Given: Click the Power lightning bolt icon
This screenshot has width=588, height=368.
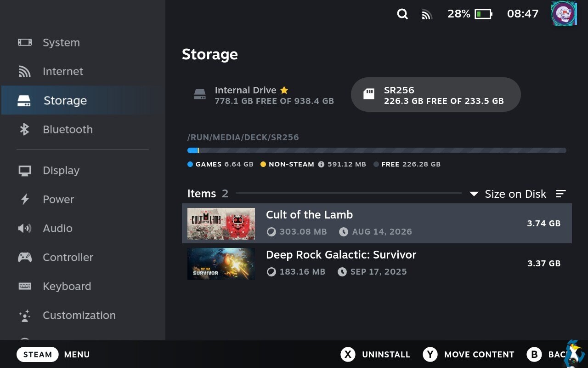Looking at the screenshot, I should pyautogui.click(x=25, y=199).
